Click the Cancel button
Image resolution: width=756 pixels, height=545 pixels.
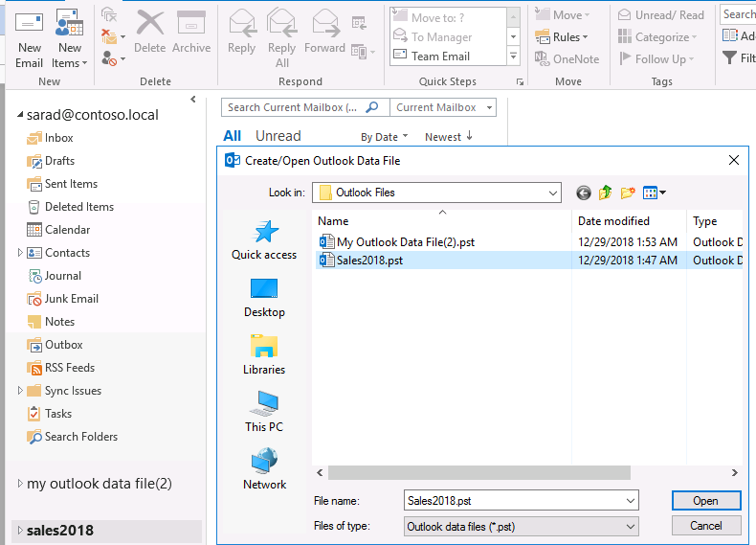(x=705, y=526)
